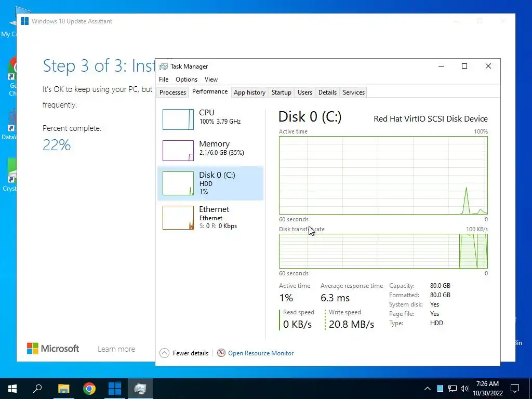
Task: Open Google Chrome from the taskbar
Action: pyautogui.click(x=89, y=389)
